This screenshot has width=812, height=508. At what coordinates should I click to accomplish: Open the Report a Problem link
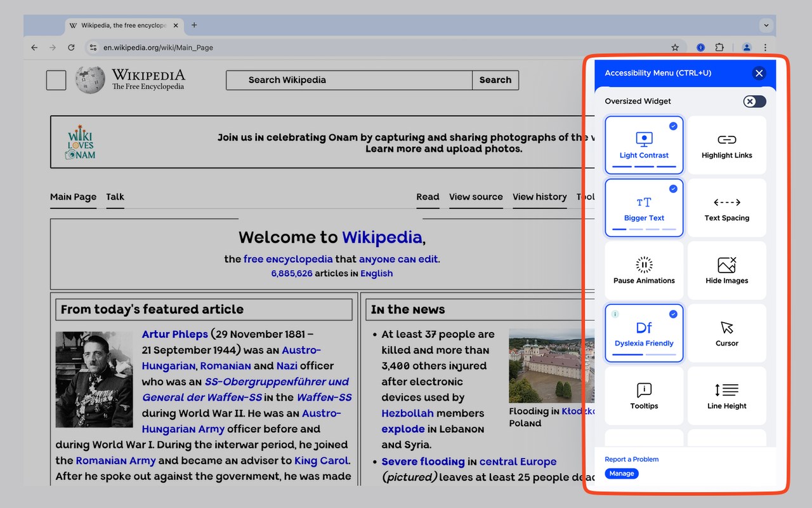(632, 459)
